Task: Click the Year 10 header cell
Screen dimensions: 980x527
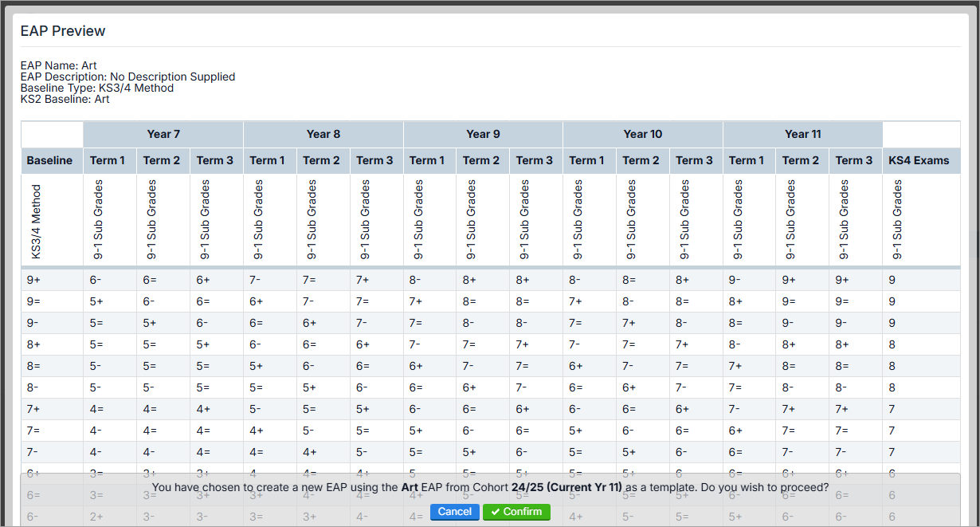Action: (x=642, y=134)
